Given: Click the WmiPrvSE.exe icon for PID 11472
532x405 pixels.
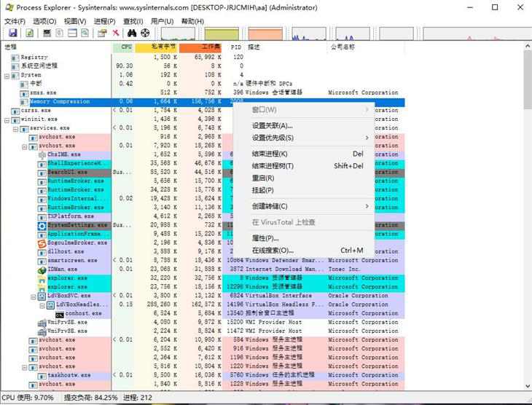Looking at the screenshot, I should coord(42,331).
